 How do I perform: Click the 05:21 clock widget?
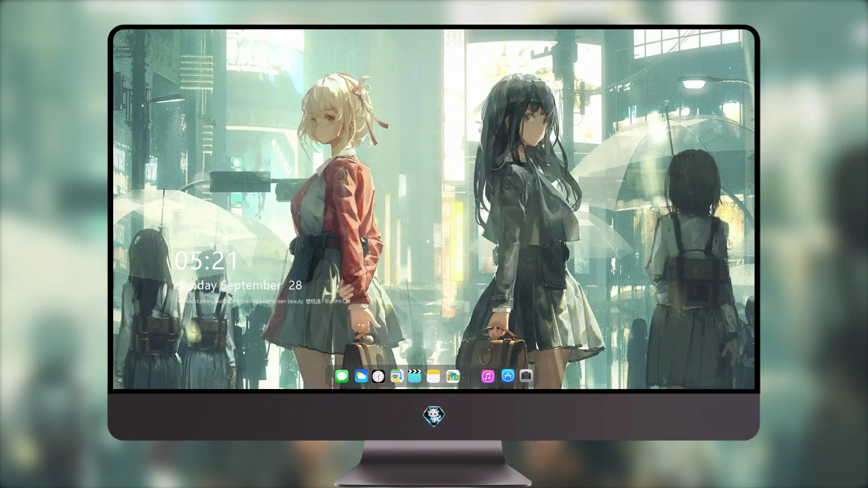click(206, 261)
